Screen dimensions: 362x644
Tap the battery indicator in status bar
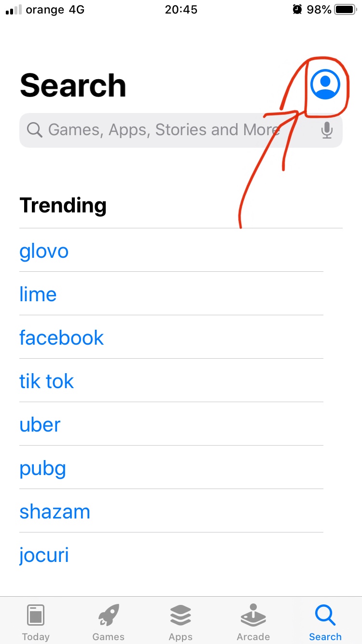pyautogui.click(x=345, y=9)
